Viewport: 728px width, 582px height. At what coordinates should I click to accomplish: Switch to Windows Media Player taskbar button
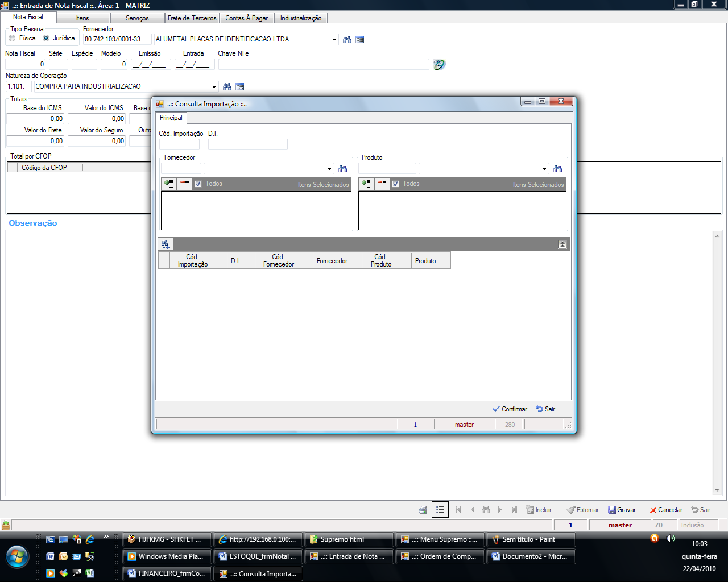(x=167, y=556)
